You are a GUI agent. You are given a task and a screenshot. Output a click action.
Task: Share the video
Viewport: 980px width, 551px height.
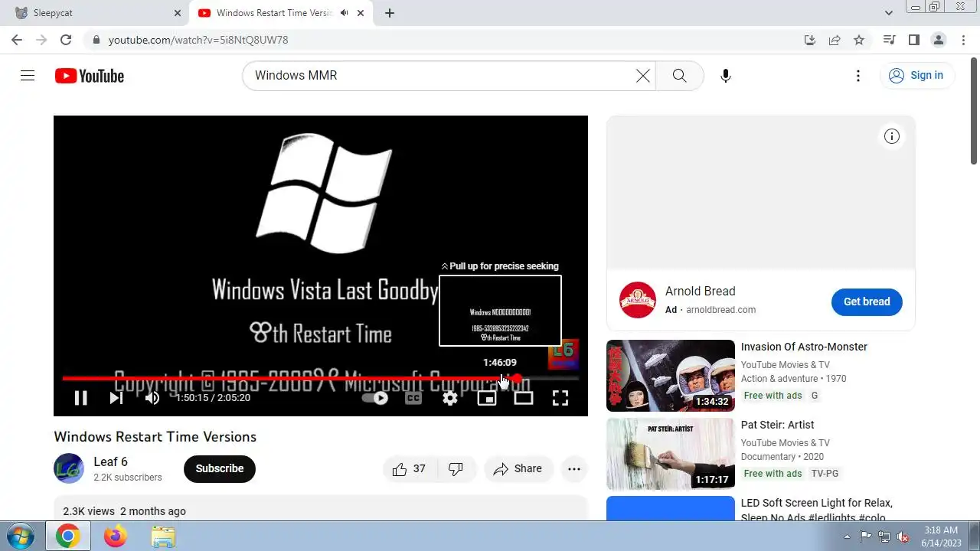pos(518,469)
